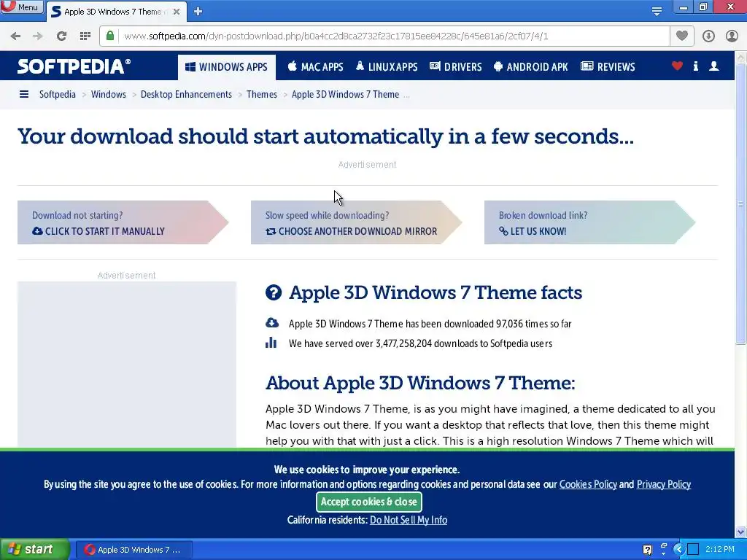Select the Drivers tab
This screenshot has width=747, height=560.
coord(456,66)
